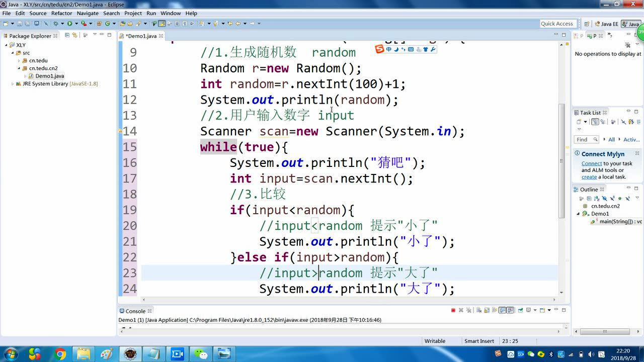This screenshot has height=362, width=644.
Task: Toggle Show Console on Standard Error
Action: (510, 310)
